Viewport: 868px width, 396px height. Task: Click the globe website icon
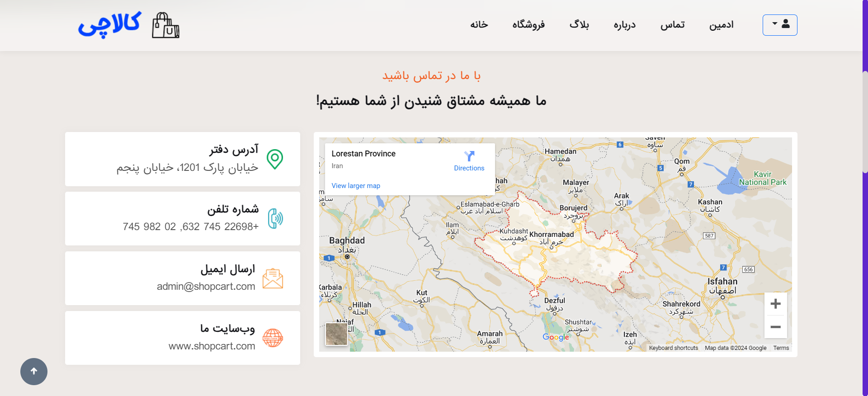[273, 338]
